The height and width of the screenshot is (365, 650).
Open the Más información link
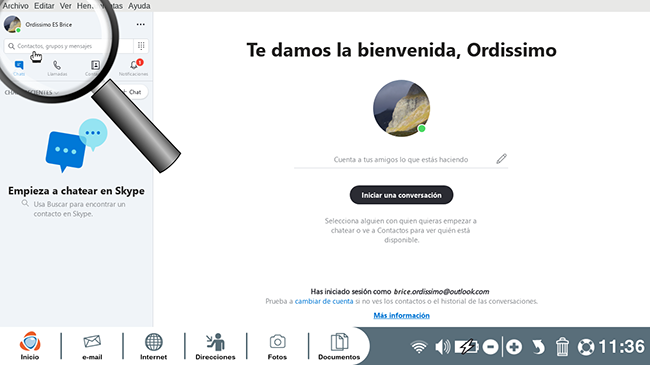click(x=401, y=315)
